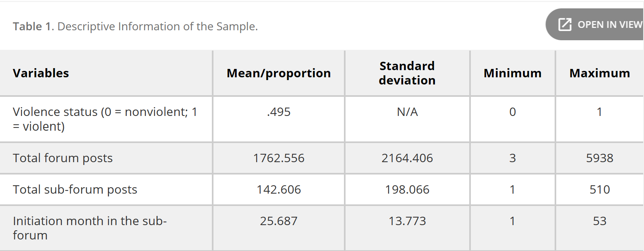The height and width of the screenshot is (251, 644).
Task: Click the open-in-viewer external link icon
Action: 565,25
